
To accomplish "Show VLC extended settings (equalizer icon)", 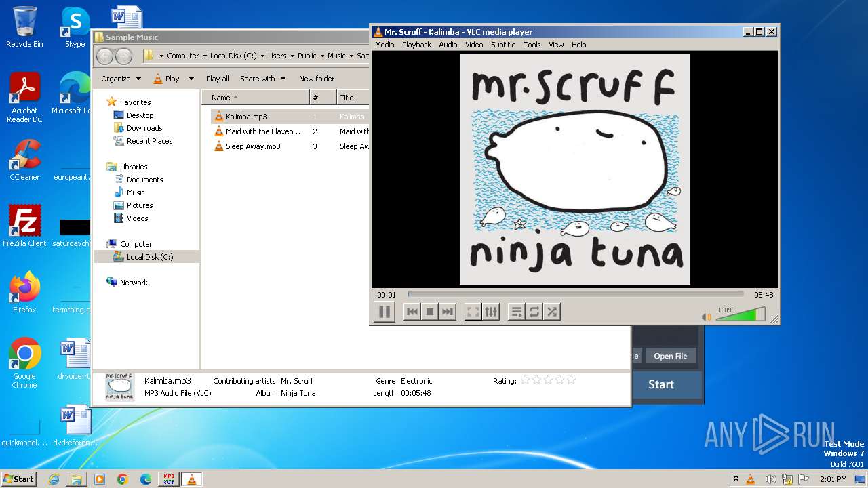I will (x=491, y=312).
